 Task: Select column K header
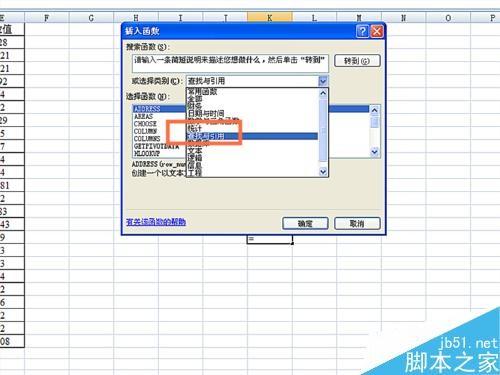(x=270, y=18)
